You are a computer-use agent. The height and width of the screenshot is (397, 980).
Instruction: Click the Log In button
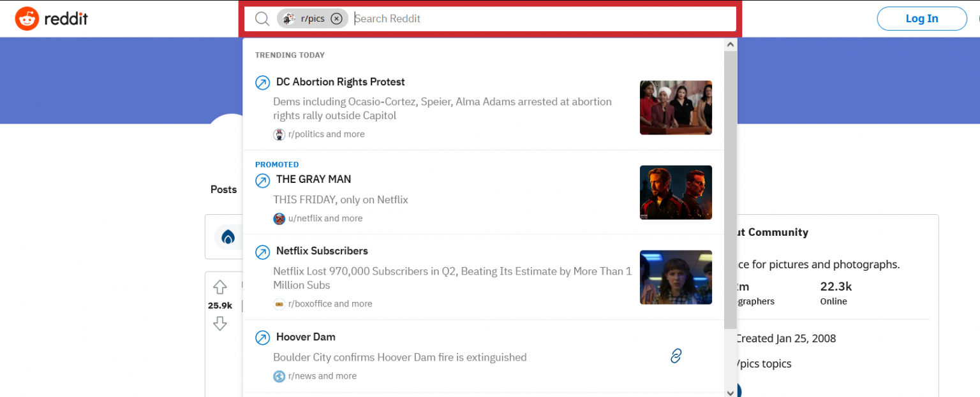point(921,18)
